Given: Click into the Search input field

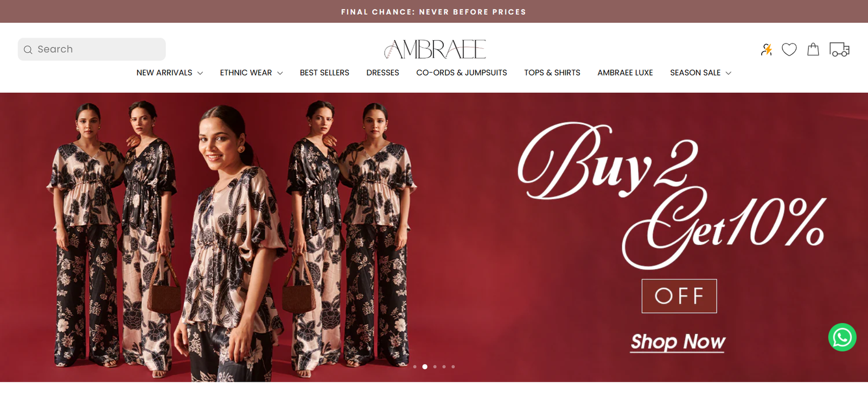Looking at the screenshot, I should click(92, 49).
